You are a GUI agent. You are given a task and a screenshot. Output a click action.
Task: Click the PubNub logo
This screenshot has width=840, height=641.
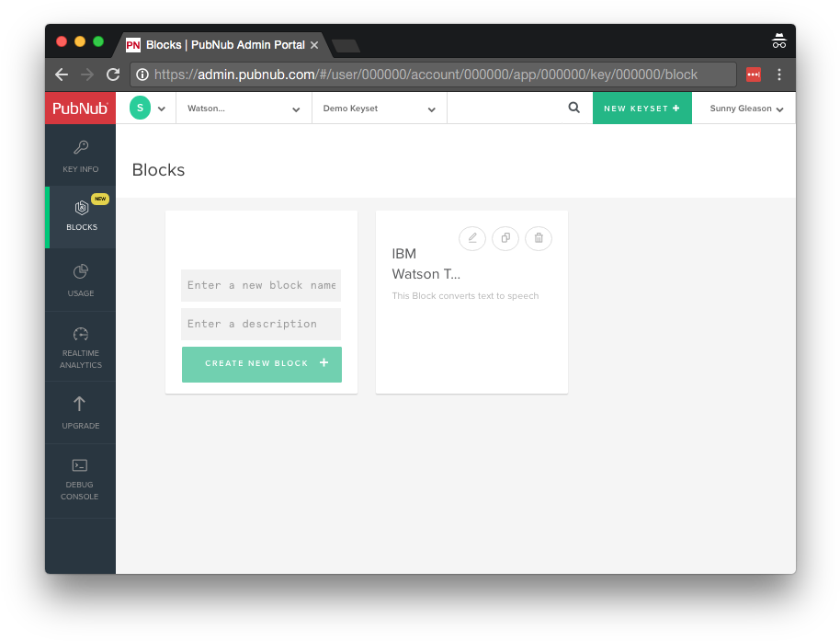[x=80, y=109]
